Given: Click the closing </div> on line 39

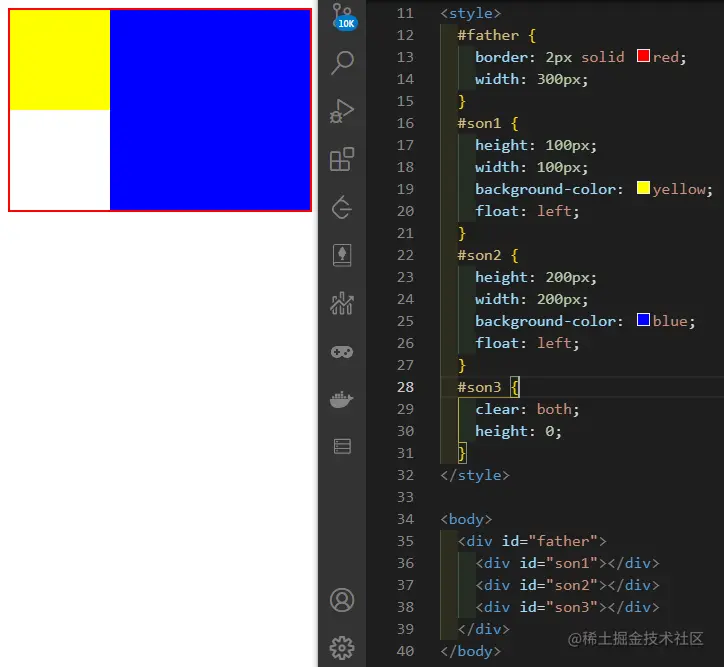Looking at the screenshot, I should (483, 629).
